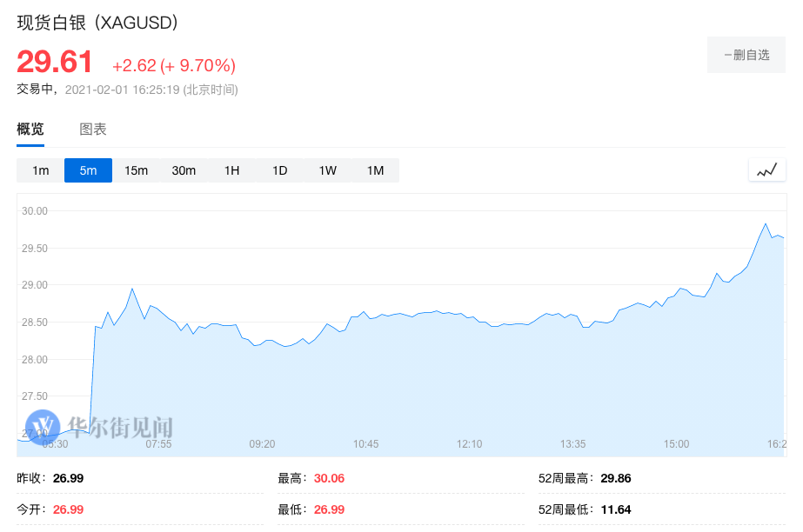Click the 28.50 y-axis label

34,323
